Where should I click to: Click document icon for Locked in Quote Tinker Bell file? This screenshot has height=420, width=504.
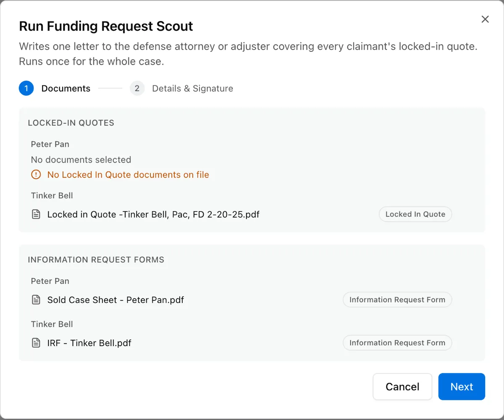(37, 214)
